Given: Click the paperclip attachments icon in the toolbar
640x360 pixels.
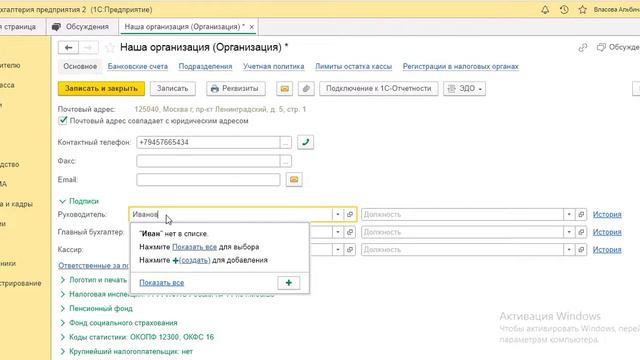Looking at the screenshot, I should [306, 89].
